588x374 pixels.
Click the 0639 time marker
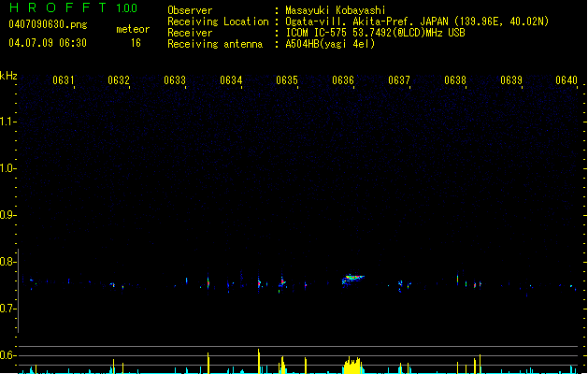click(x=511, y=80)
